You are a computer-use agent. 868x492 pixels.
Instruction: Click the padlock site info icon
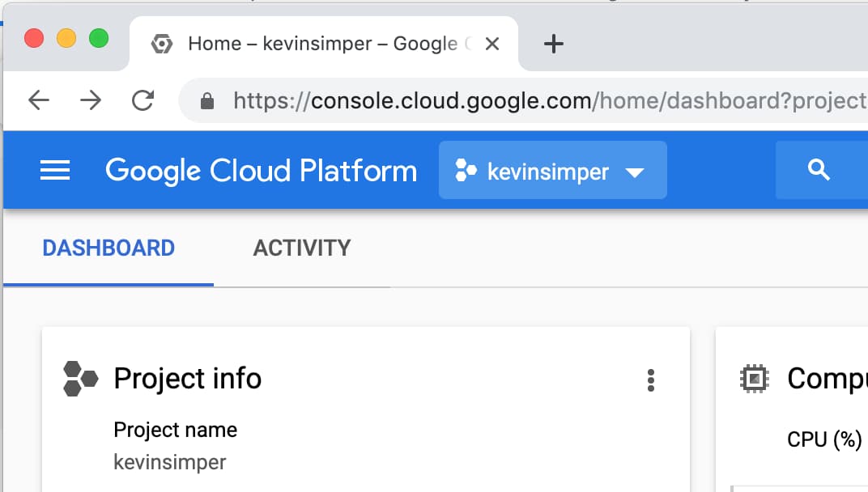tap(207, 101)
